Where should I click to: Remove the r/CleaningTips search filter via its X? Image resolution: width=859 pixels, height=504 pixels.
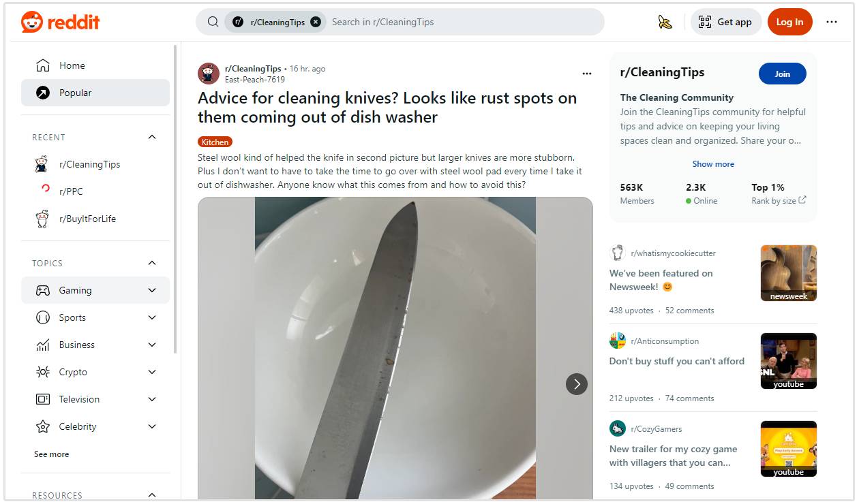316,21
